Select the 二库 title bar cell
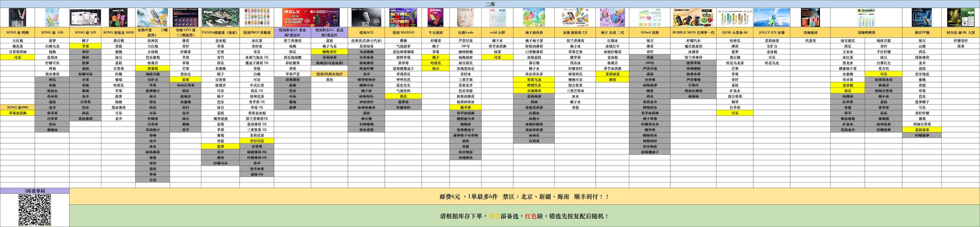980x227 pixels. 490,4
